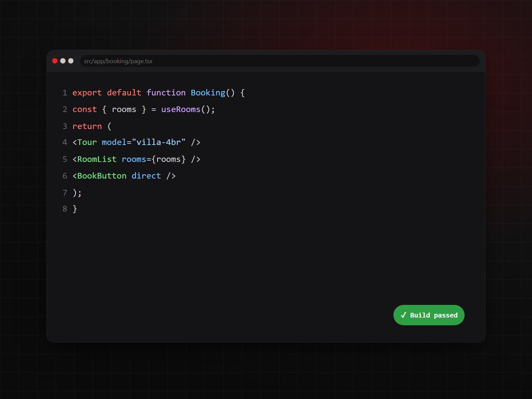Click line number 8
This screenshot has width=532, height=399.
pyautogui.click(x=65, y=209)
